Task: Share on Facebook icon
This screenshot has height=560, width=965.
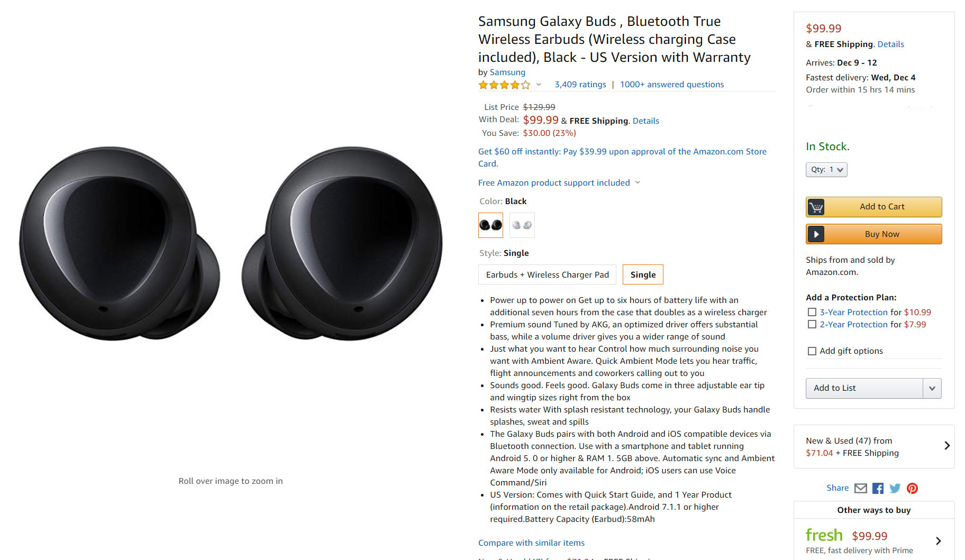Action: tap(878, 488)
